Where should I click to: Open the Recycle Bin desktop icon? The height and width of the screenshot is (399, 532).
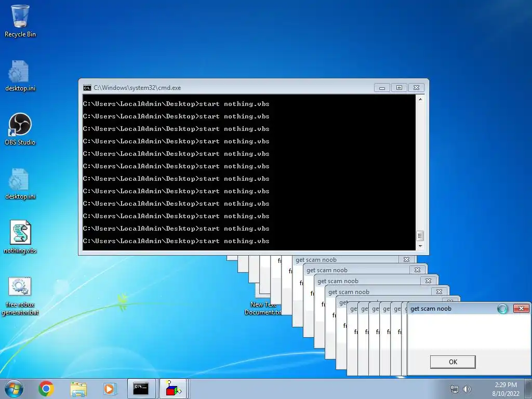(20, 21)
